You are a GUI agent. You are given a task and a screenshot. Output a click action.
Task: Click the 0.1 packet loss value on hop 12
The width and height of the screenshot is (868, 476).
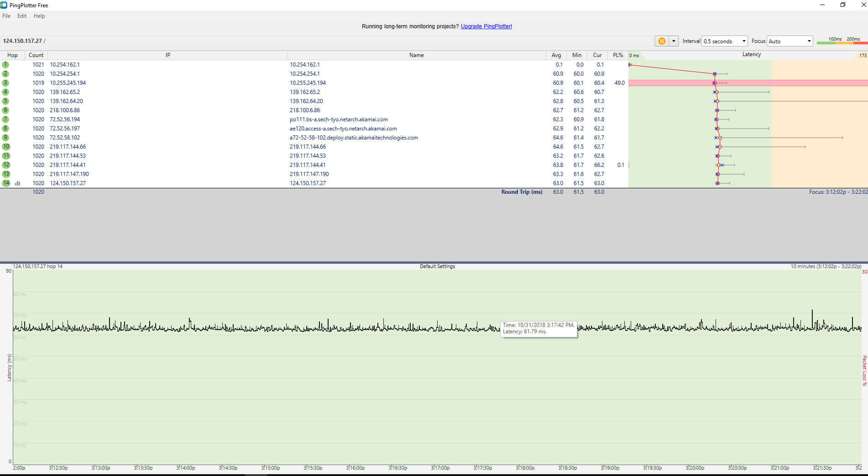tap(621, 165)
